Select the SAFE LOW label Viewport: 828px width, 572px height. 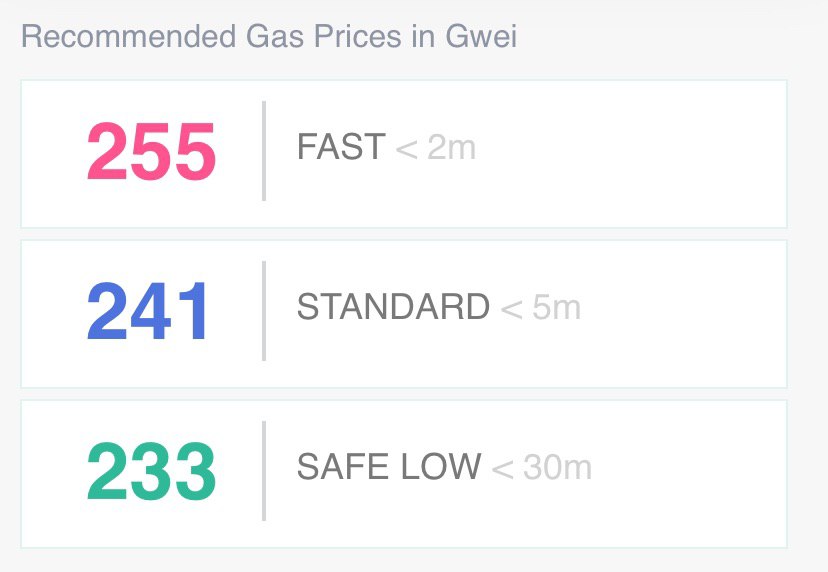coord(389,466)
